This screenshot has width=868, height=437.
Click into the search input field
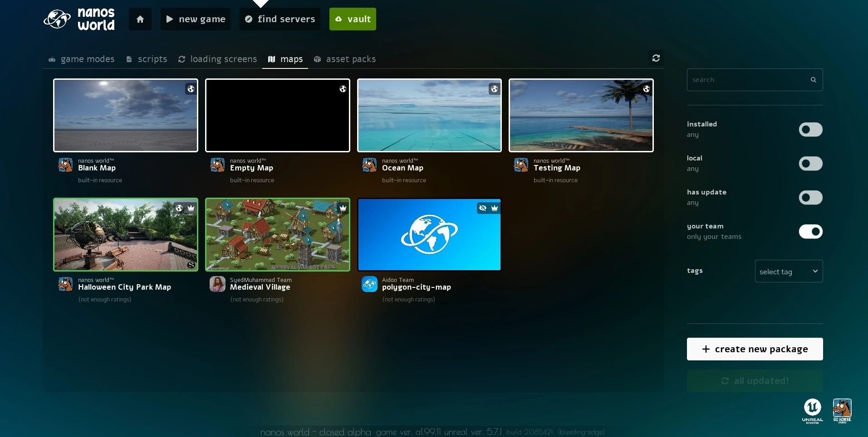(x=746, y=80)
